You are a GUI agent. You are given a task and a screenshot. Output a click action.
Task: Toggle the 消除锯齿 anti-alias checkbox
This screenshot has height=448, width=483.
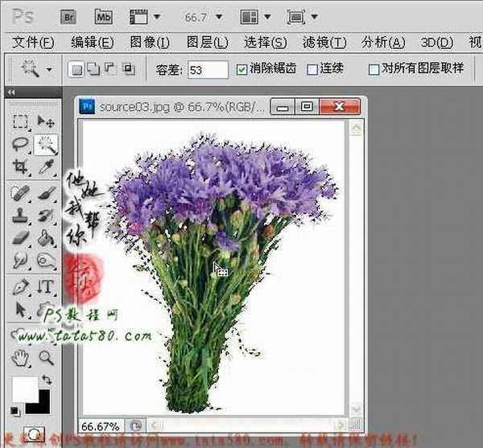242,70
